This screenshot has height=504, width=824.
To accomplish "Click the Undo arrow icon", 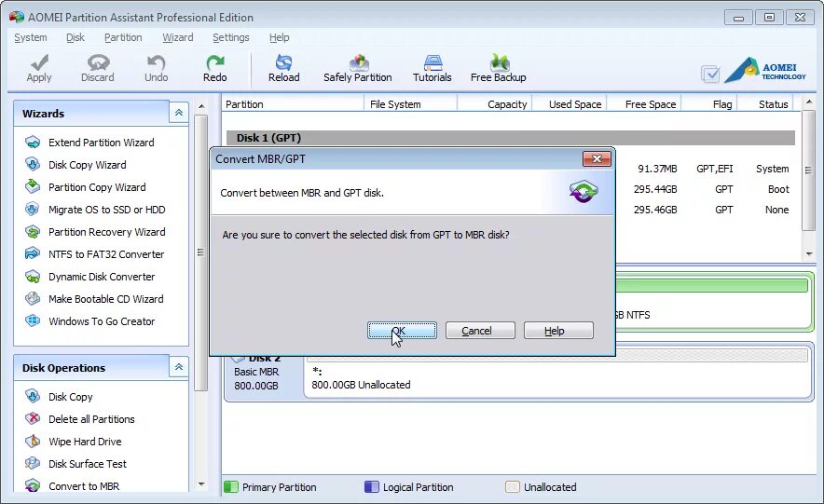I will coord(156,62).
